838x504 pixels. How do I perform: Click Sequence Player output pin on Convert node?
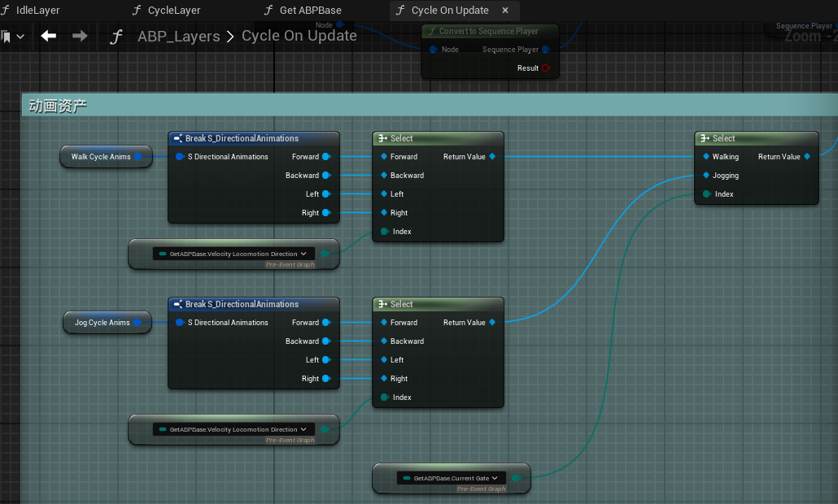546,49
